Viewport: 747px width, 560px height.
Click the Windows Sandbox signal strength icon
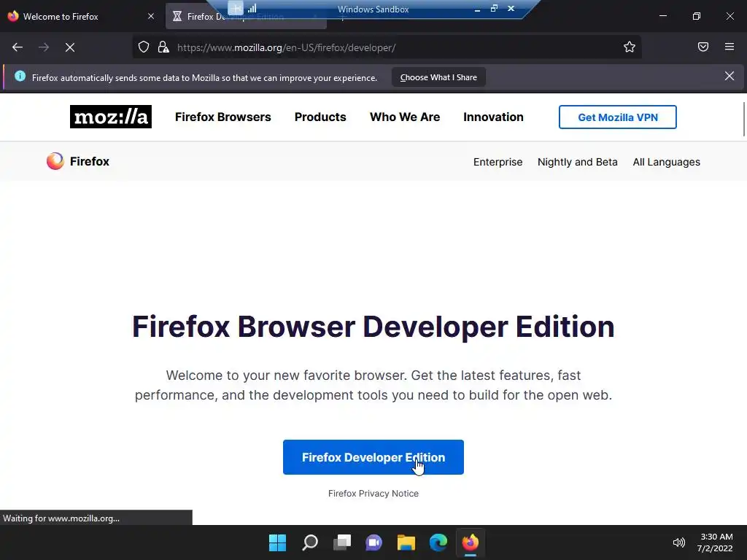(x=252, y=8)
